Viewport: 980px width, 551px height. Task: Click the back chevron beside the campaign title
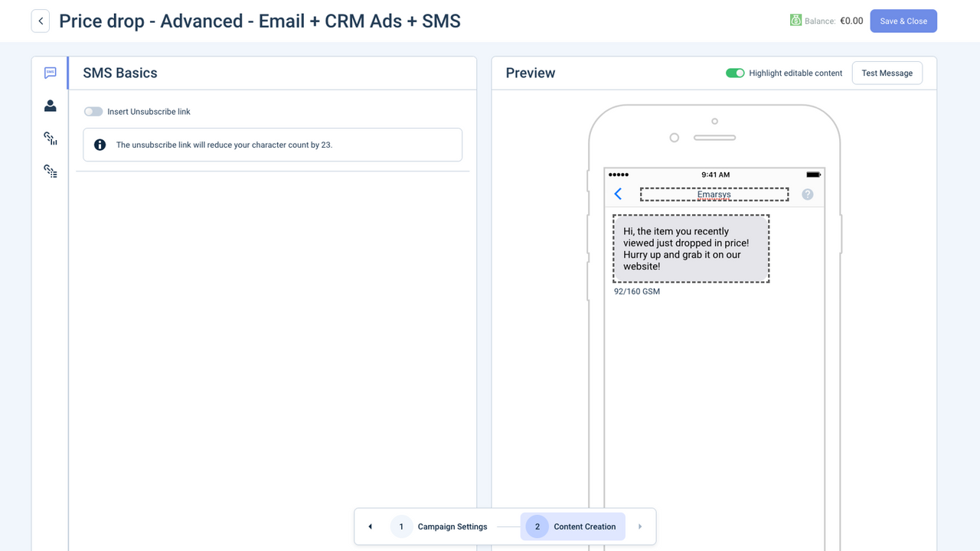coord(40,21)
